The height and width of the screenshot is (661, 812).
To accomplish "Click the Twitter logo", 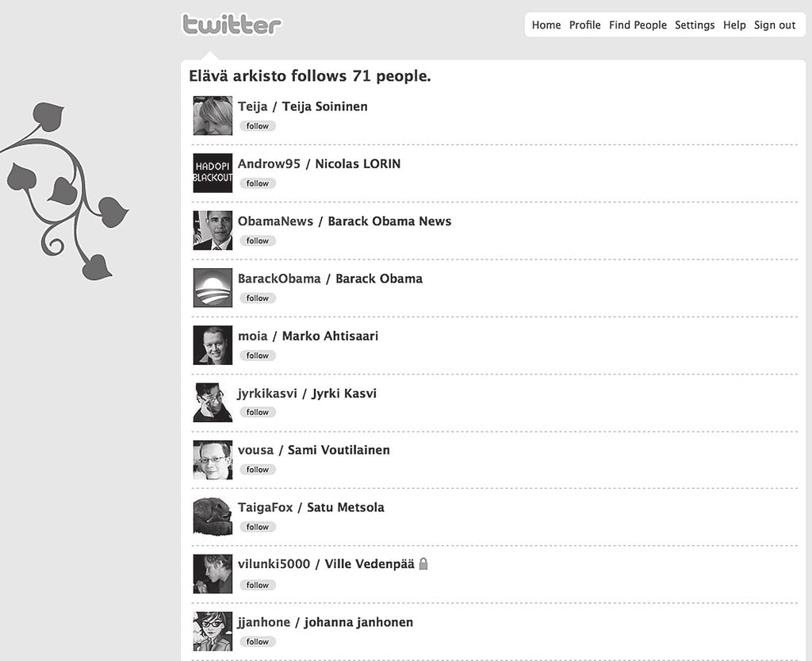I will (x=232, y=25).
